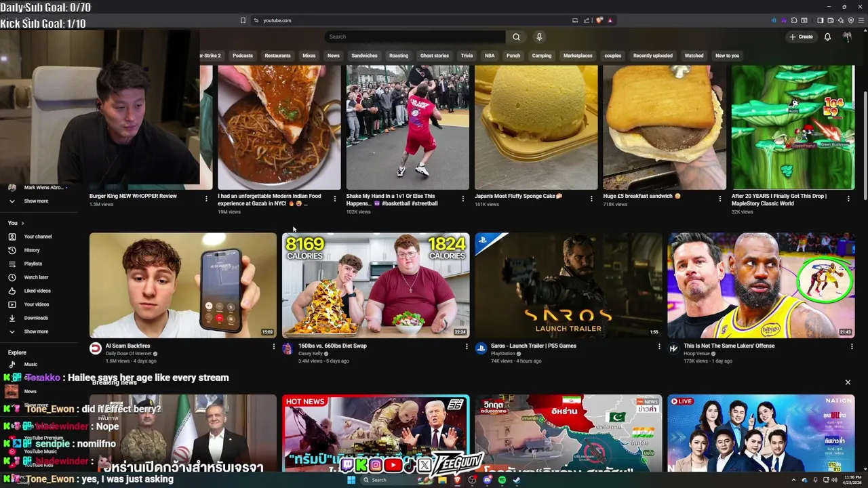
Task: Select the Camping filter chip
Action: click(542, 56)
